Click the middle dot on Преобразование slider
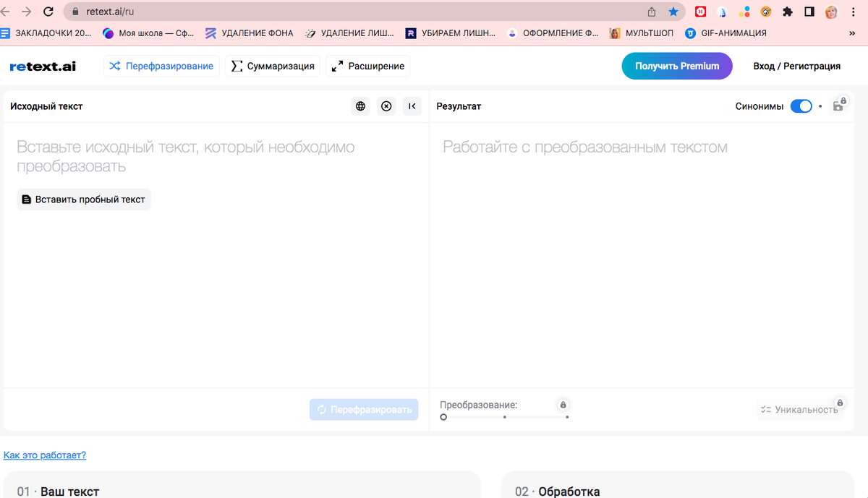Viewport: 868px width, 498px height. pos(505,417)
